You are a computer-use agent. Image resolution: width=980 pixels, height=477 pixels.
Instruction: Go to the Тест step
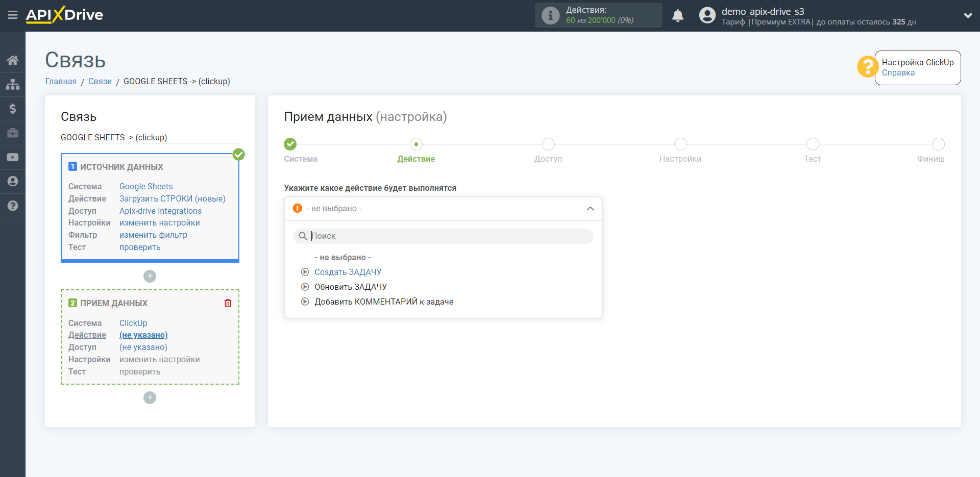813,144
